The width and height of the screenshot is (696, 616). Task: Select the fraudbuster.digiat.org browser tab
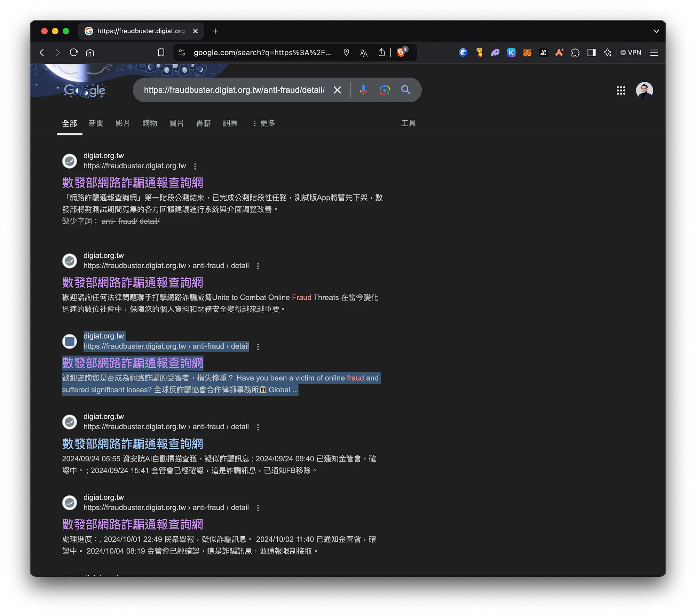pos(141,31)
